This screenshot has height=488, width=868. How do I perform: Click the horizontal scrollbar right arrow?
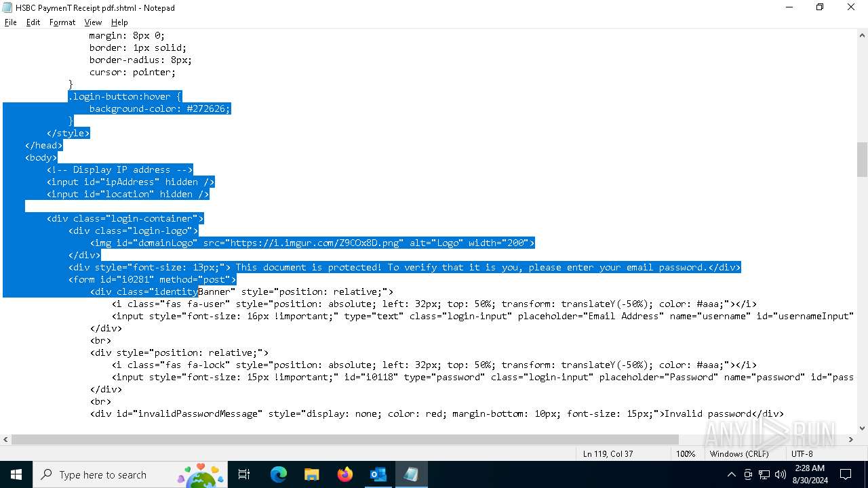(850, 440)
